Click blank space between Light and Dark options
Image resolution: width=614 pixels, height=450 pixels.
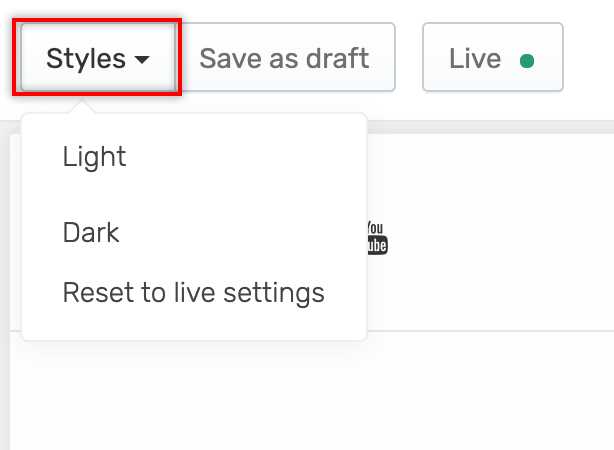point(194,195)
